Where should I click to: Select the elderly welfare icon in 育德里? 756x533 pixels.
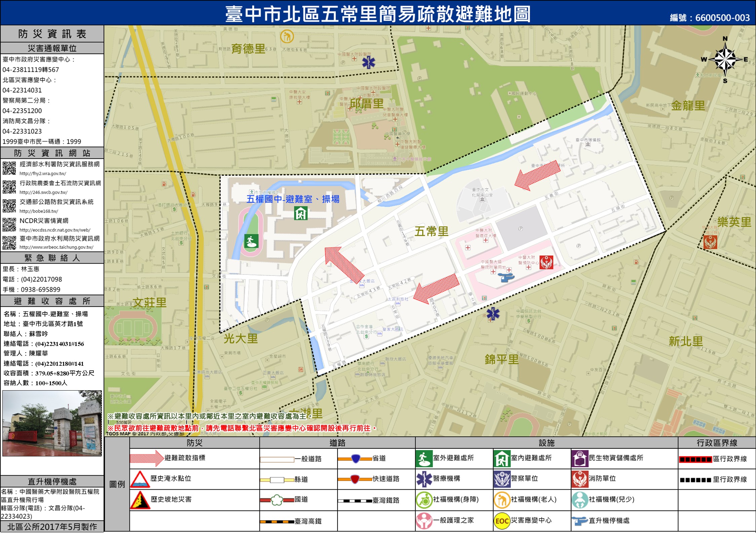click(287, 36)
